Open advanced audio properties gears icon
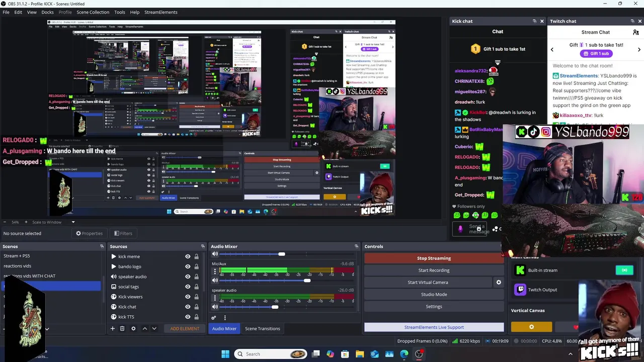This screenshot has width=644, height=362. 214,318
